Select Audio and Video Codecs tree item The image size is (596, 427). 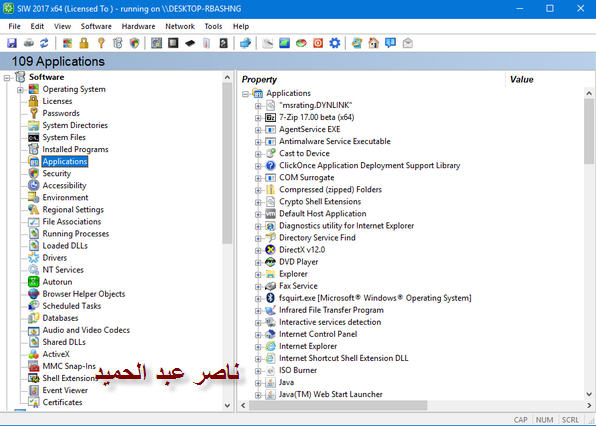(86, 330)
